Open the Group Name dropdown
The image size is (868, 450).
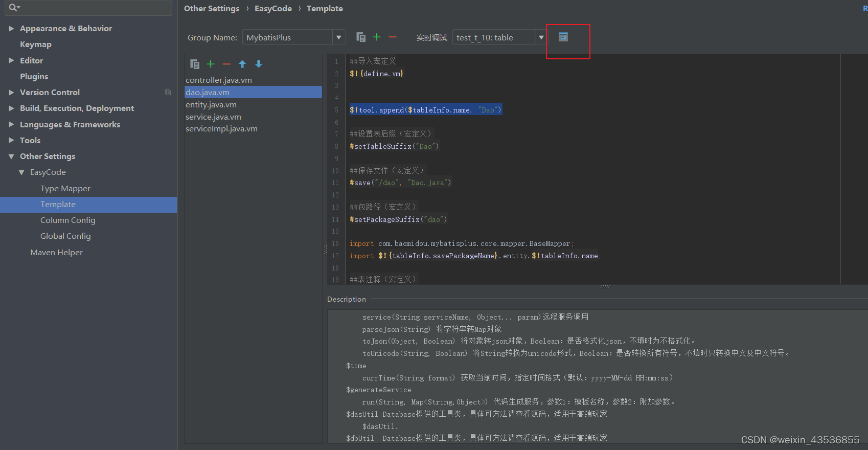(338, 37)
